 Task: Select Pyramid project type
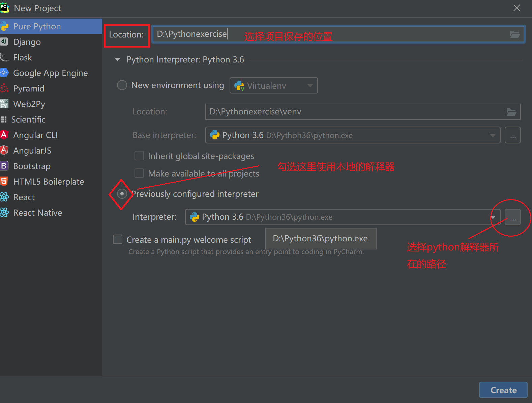coord(51,88)
